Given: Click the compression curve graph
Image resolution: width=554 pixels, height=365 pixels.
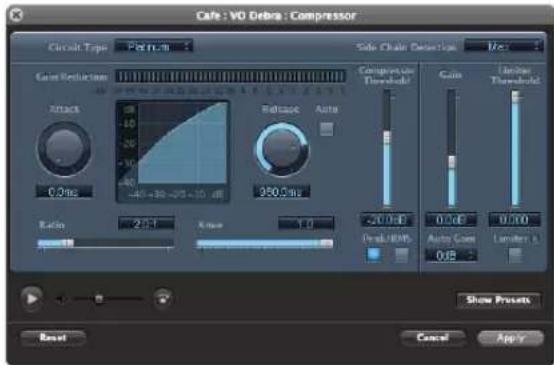Looking at the screenshot, I should 173,151.
